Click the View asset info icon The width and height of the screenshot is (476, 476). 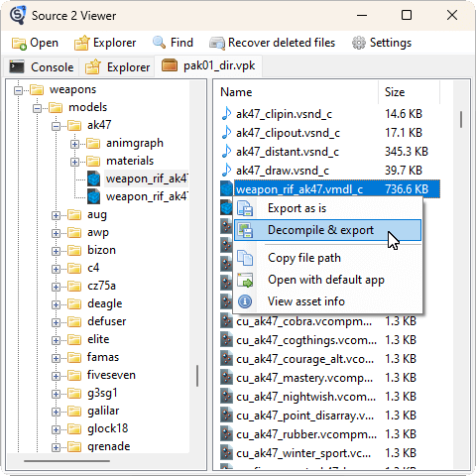coord(245,301)
